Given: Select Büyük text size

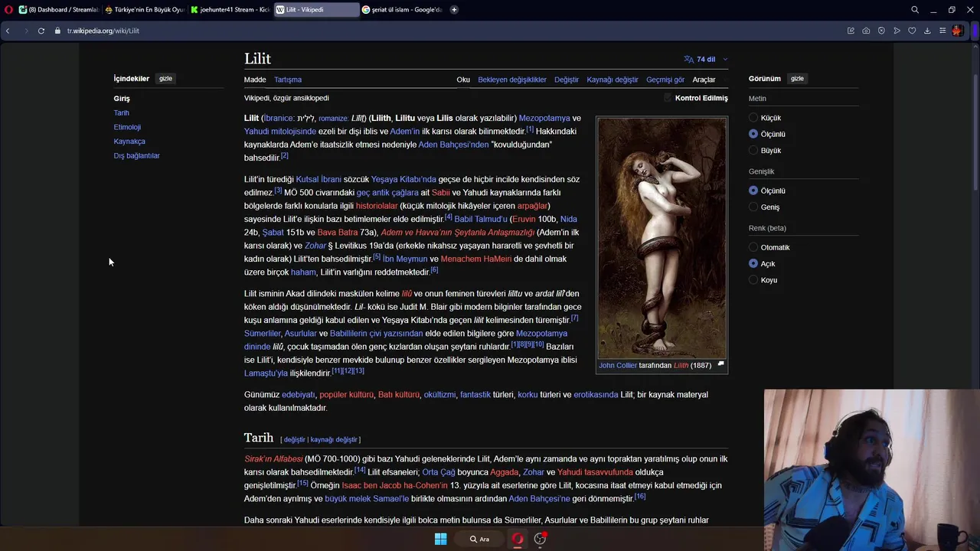Looking at the screenshot, I should pyautogui.click(x=753, y=151).
